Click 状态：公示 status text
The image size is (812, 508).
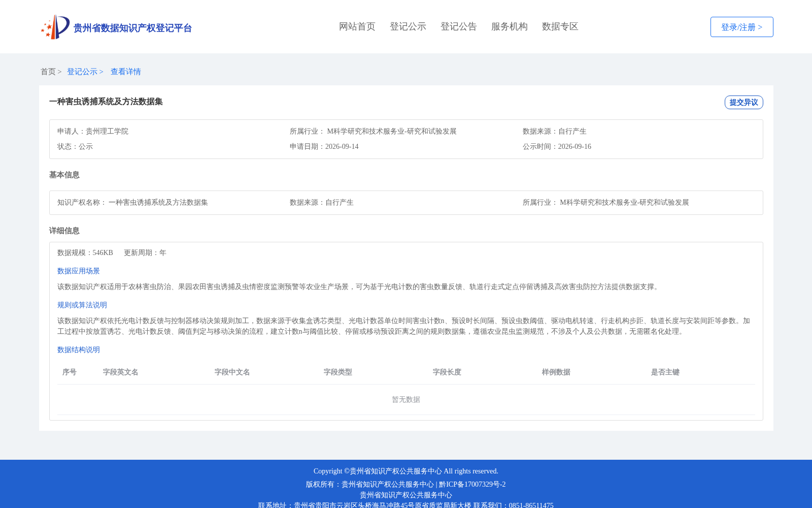[75, 146]
